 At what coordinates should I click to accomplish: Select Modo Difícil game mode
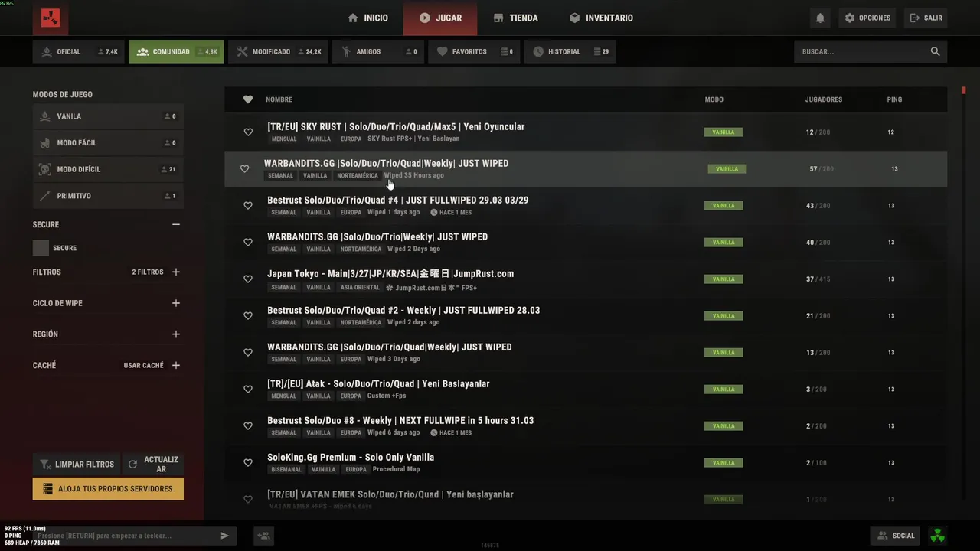[x=108, y=169]
